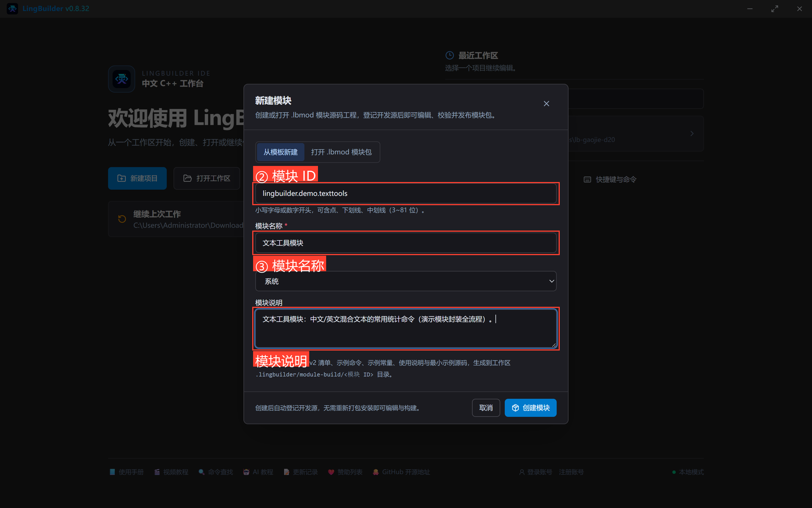812x508 pixels.
Task: Click the cube icon on 创建模块
Action: click(515, 408)
